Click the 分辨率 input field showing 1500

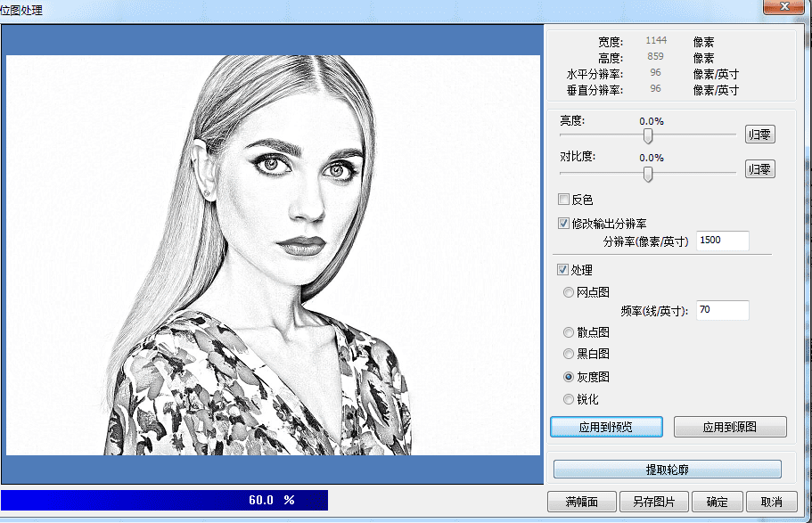pos(722,241)
